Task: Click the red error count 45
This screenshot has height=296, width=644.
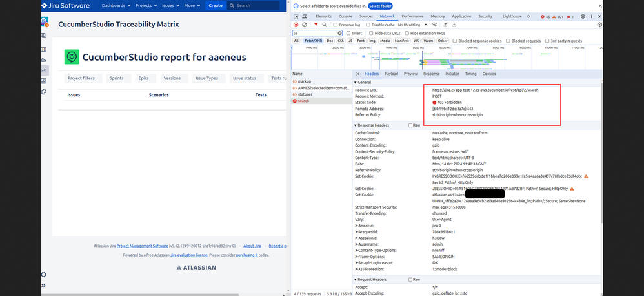Action: (x=545, y=16)
